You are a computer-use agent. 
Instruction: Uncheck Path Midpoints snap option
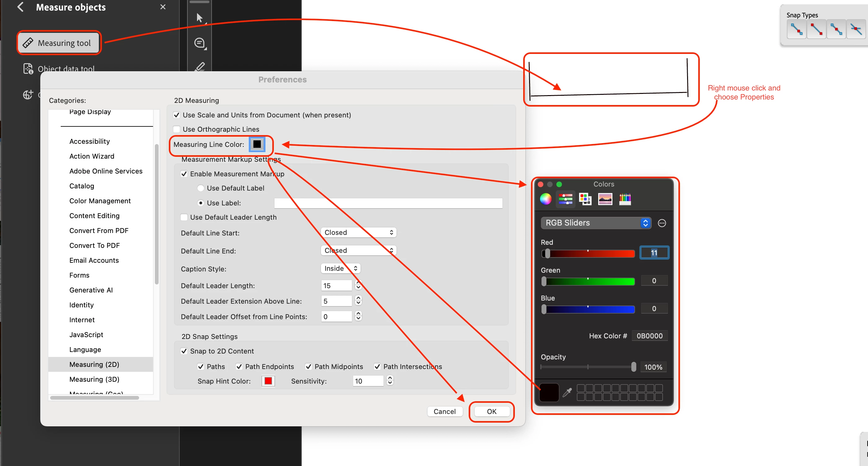[x=308, y=367]
